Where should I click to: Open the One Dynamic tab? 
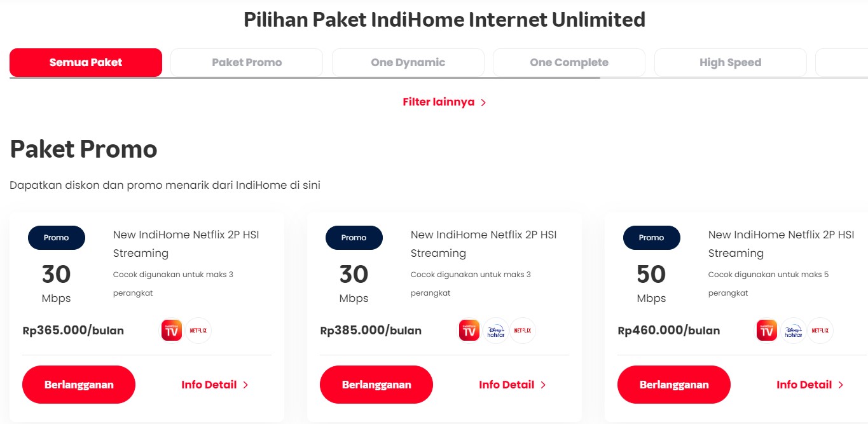408,62
